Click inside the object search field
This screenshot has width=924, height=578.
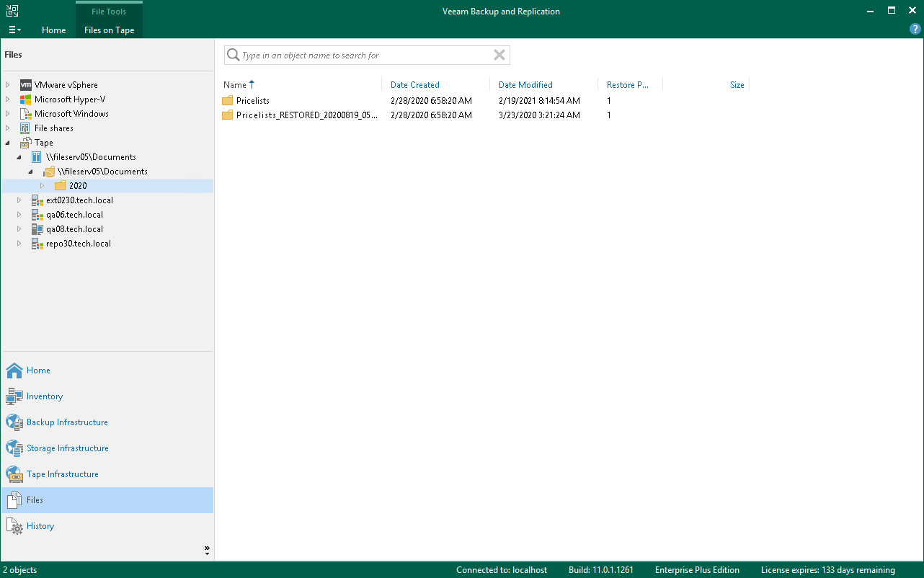360,55
